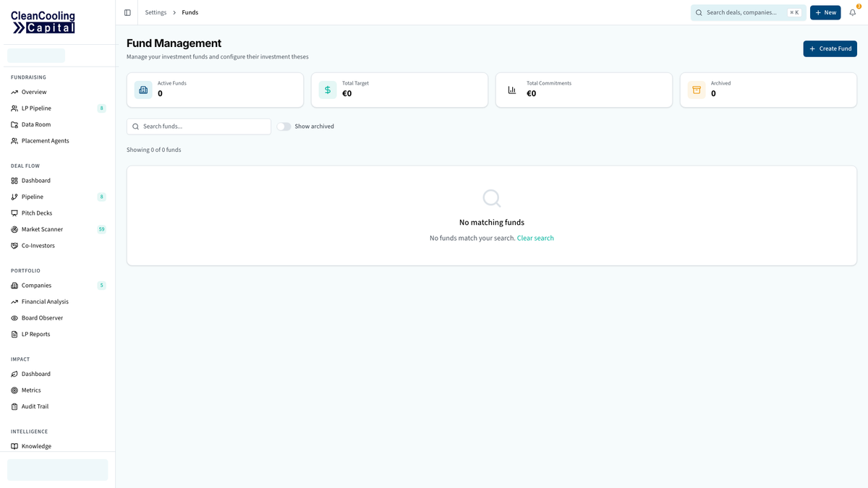Click the Active Funds building icon
The height and width of the screenshot is (488, 868).
coord(143,90)
